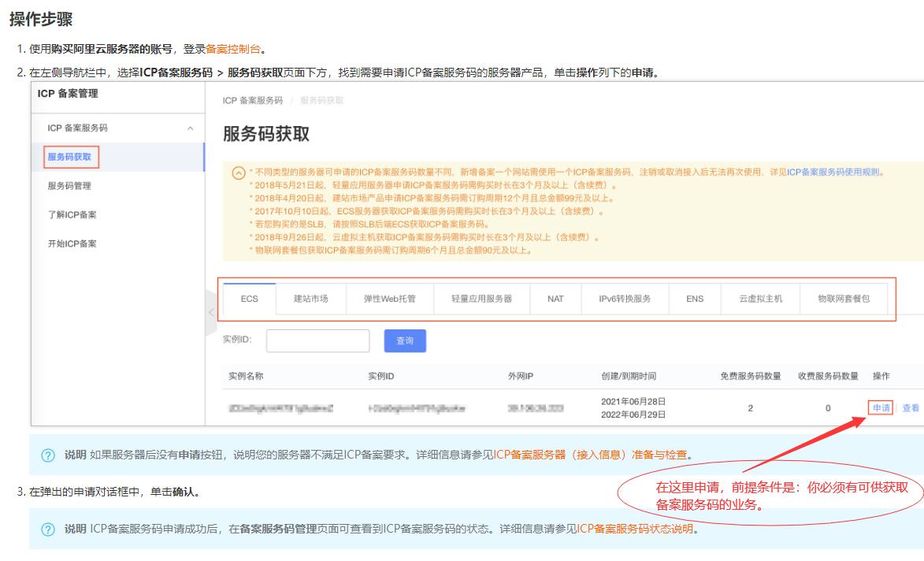The height and width of the screenshot is (561, 924).
Task: Select 开始ICP备案 in the sidebar
Action: pos(72,243)
